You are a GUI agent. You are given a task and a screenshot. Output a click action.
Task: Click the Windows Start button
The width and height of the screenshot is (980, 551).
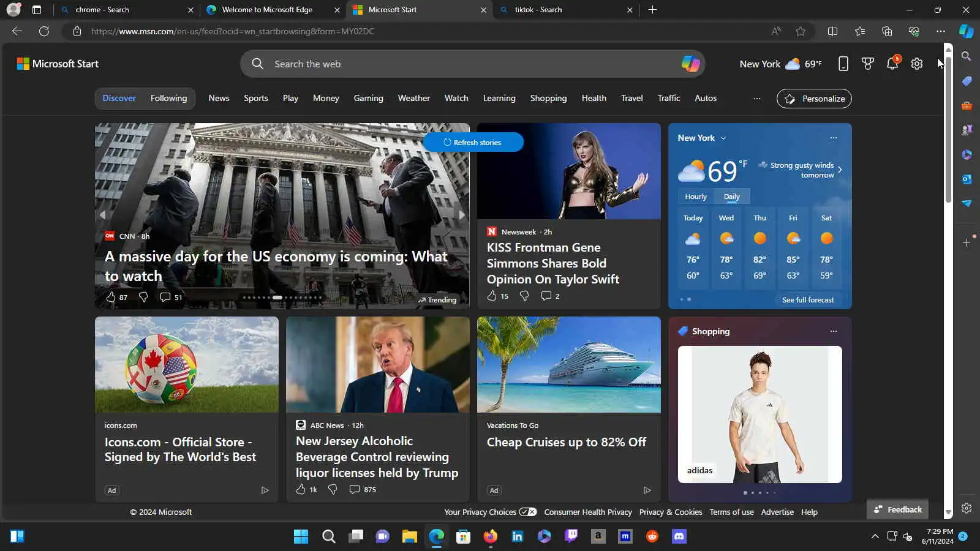301,536
